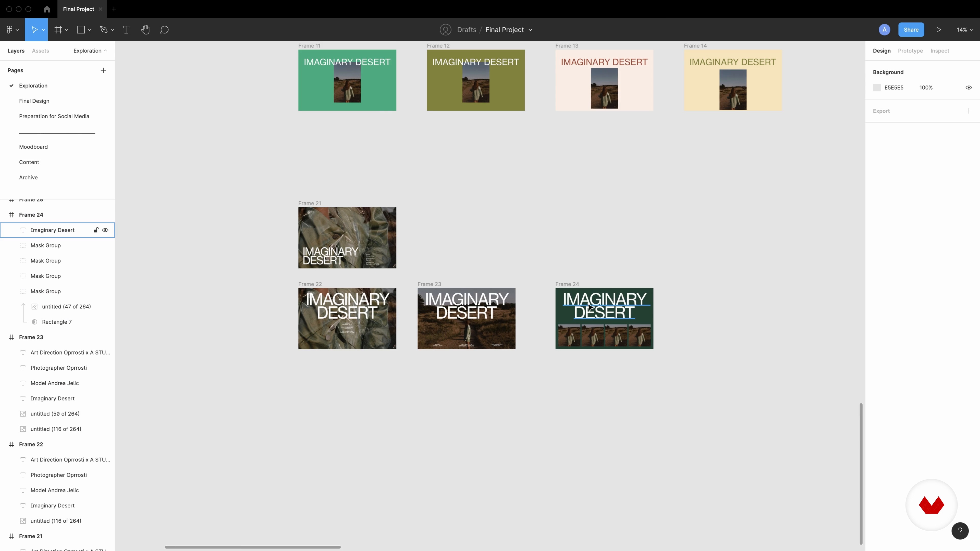Open the Content page
This screenshot has height=551, width=980.
point(29,162)
